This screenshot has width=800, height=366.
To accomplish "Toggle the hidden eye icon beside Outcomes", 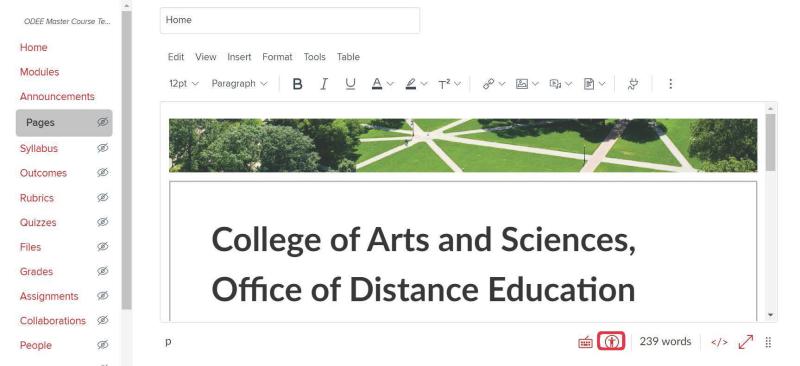I will coord(103,173).
